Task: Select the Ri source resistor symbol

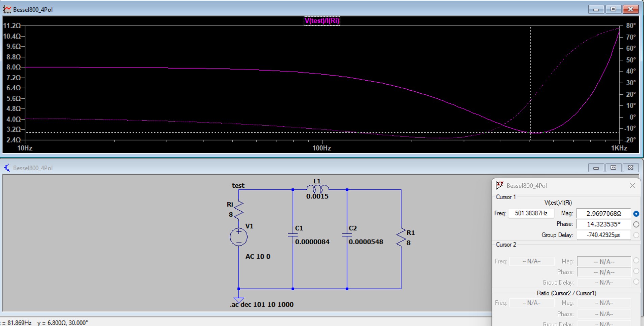Action: (239, 209)
